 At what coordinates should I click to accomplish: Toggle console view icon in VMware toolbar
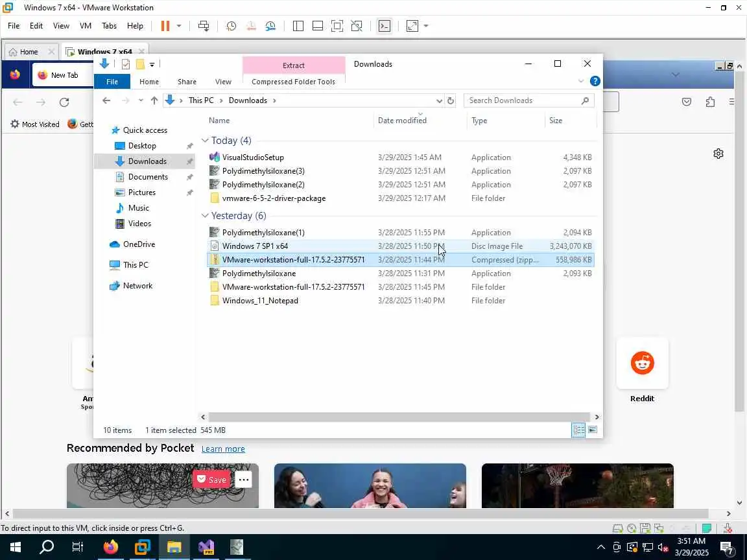384,26
